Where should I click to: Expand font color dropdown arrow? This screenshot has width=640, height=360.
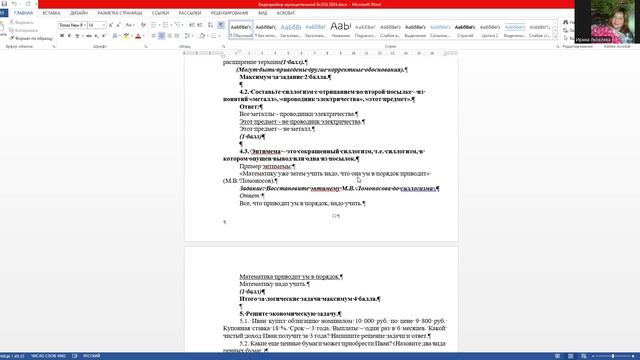pos(143,36)
